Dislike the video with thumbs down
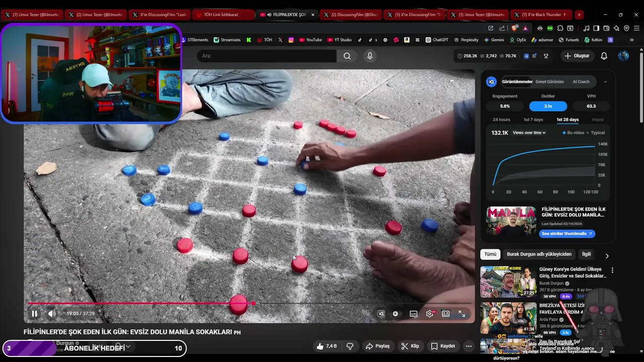 (350, 346)
